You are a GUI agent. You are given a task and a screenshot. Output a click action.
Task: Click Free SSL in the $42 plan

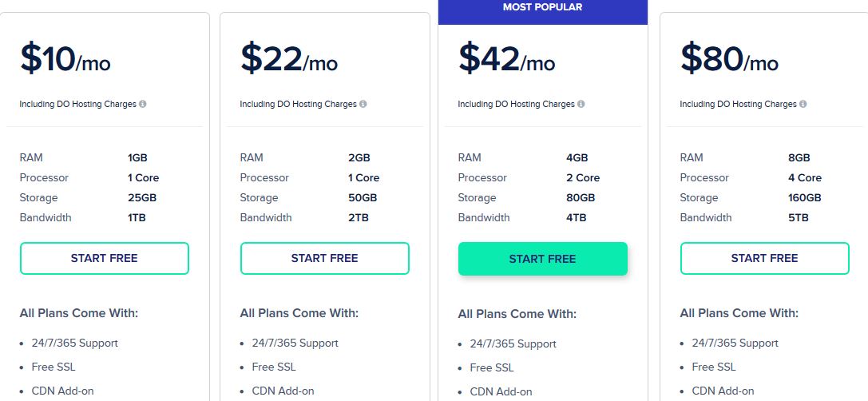pos(492,367)
